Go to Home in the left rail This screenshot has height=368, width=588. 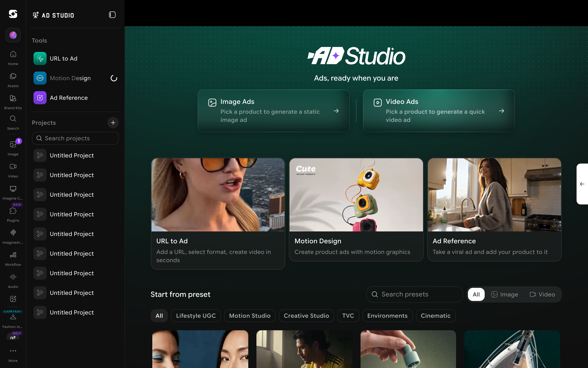click(13, 58)
